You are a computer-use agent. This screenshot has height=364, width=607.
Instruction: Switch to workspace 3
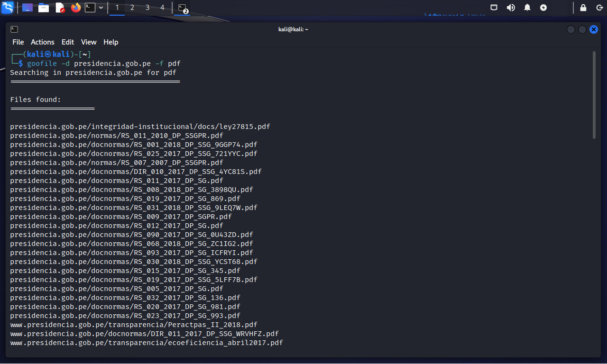point(147,8)
